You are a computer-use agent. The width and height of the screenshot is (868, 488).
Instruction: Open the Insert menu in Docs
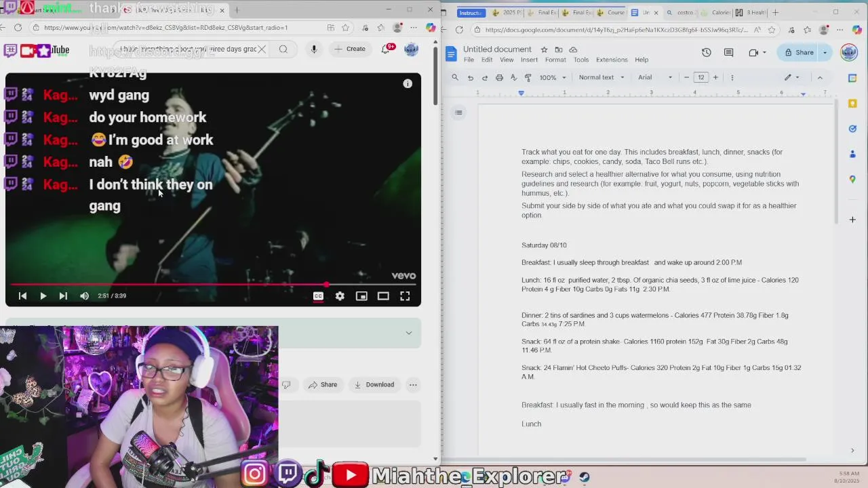(529, 60)
